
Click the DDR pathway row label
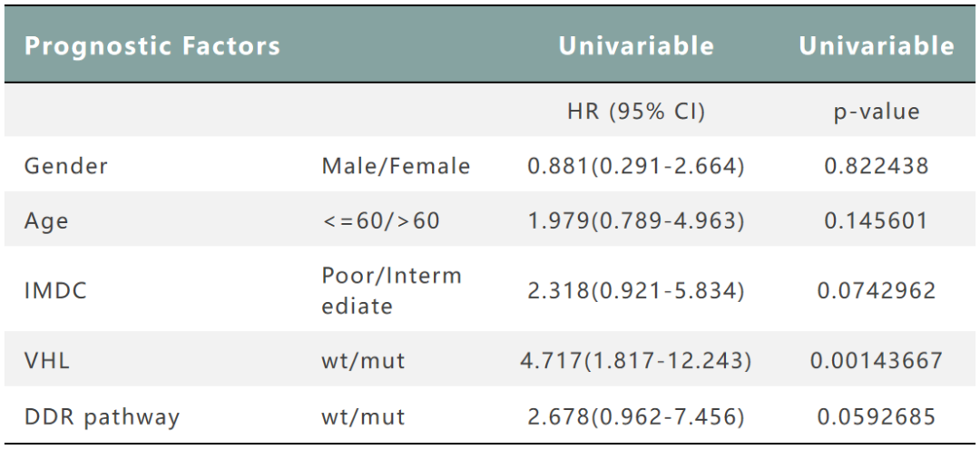(102, 416)
